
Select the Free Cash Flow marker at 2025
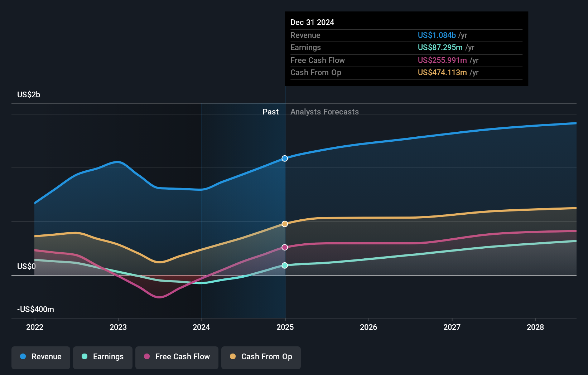tap(285, 247)
